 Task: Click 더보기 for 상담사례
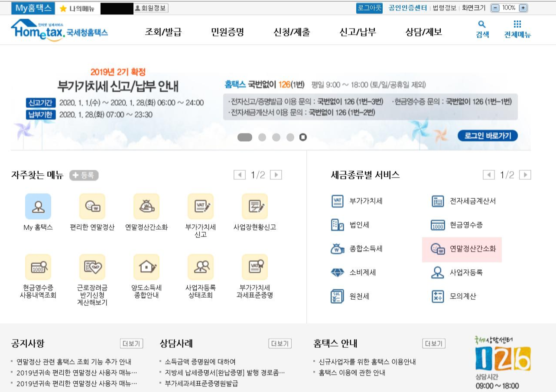click(x=280, y=343)
